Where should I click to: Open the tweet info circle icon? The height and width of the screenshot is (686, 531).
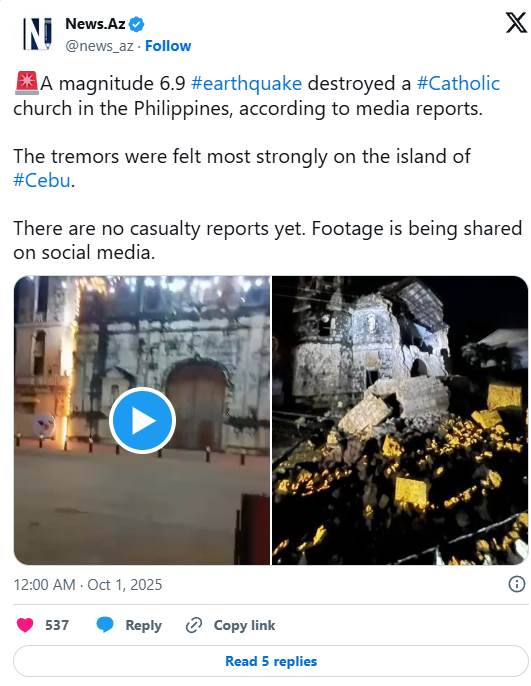click(x=517, y=584)
